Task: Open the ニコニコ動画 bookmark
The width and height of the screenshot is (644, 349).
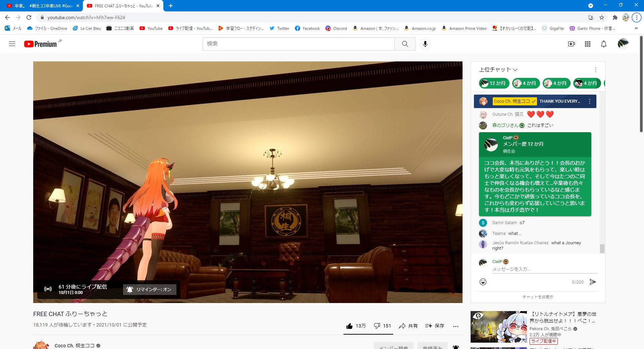Action: coord(120,29)
